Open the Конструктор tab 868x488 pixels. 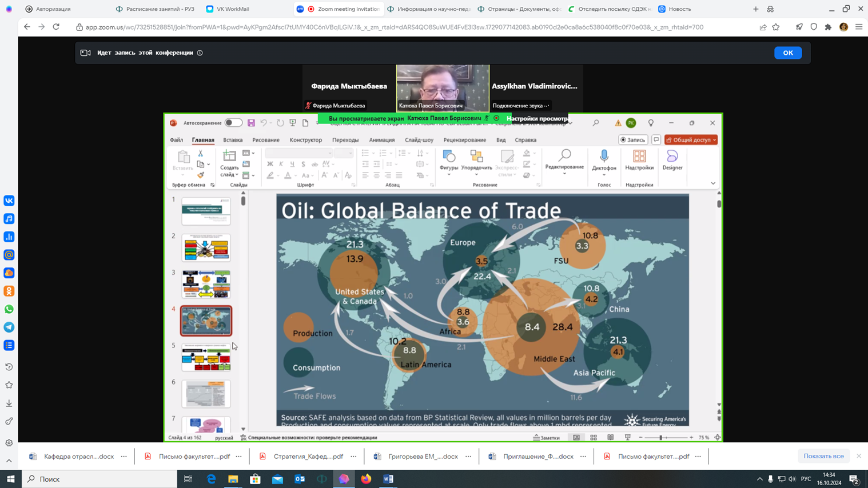coord(306,140)
